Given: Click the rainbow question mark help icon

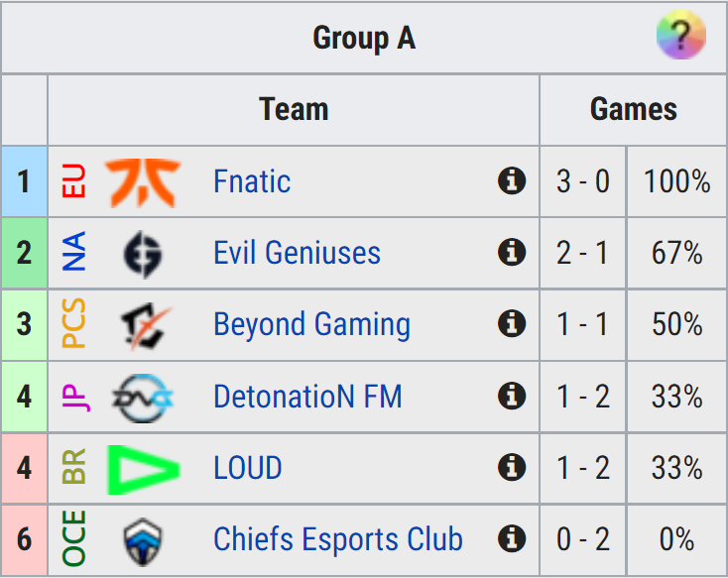Looking at the screenshot, I should click(x=680, y=35).
